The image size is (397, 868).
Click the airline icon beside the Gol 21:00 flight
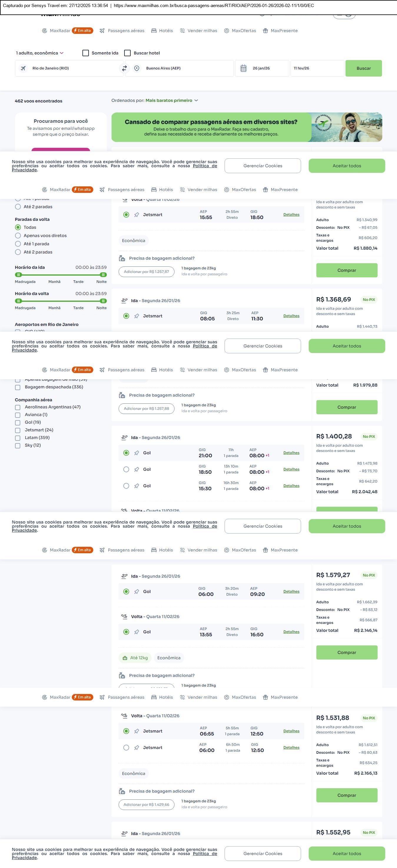pos(136,453)
